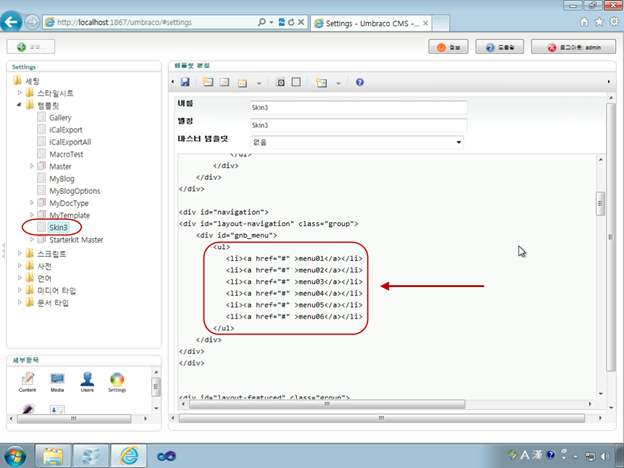Open the small arrow dropdown beside the orange icon
The image size is (624, 468).
[x=259, y=83]
